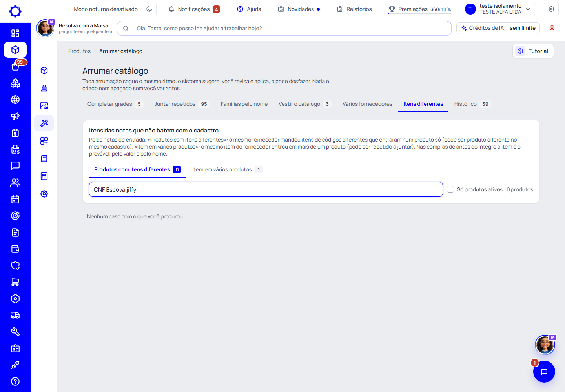Open the magic wand icon in the secondary sidebar
This screenshot has height=392, width=565.
[44, 123]
